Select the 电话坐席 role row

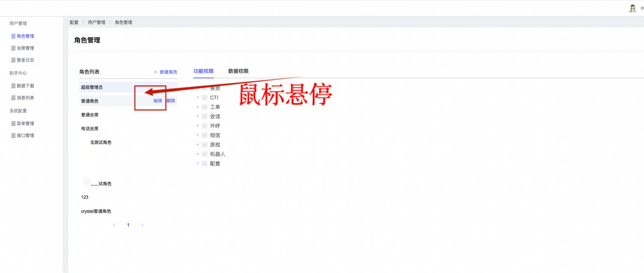click(128, 129)
